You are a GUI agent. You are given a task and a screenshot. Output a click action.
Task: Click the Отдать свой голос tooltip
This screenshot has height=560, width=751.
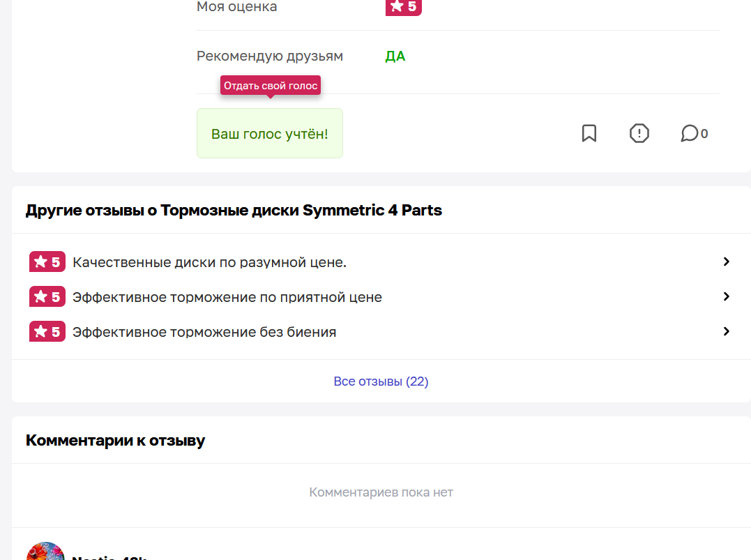[x=271, y=85]
